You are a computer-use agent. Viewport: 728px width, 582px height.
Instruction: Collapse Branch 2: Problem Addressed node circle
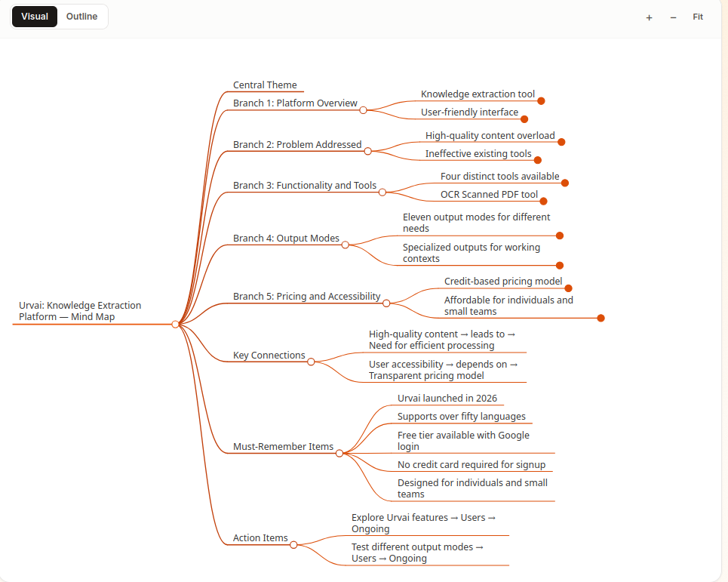(x=367, y=152)
